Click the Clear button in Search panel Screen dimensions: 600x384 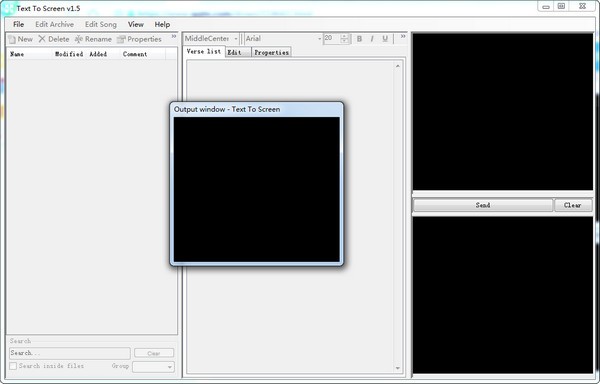pos(154,353)
